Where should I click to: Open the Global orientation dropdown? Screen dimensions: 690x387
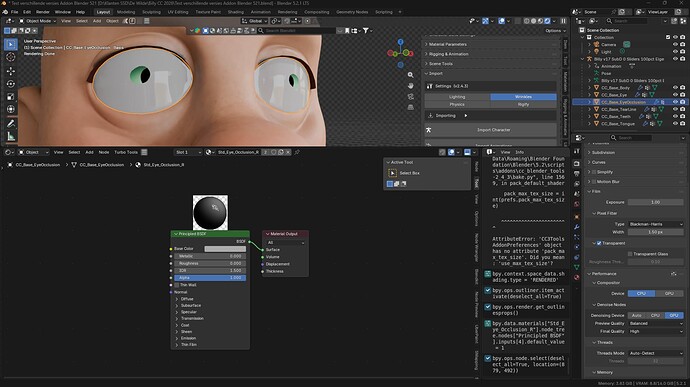(254, 21)
